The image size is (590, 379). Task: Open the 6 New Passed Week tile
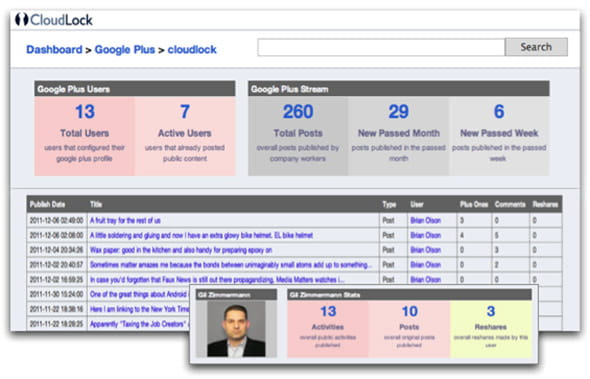pyautogui.click(x=499, y=136)
